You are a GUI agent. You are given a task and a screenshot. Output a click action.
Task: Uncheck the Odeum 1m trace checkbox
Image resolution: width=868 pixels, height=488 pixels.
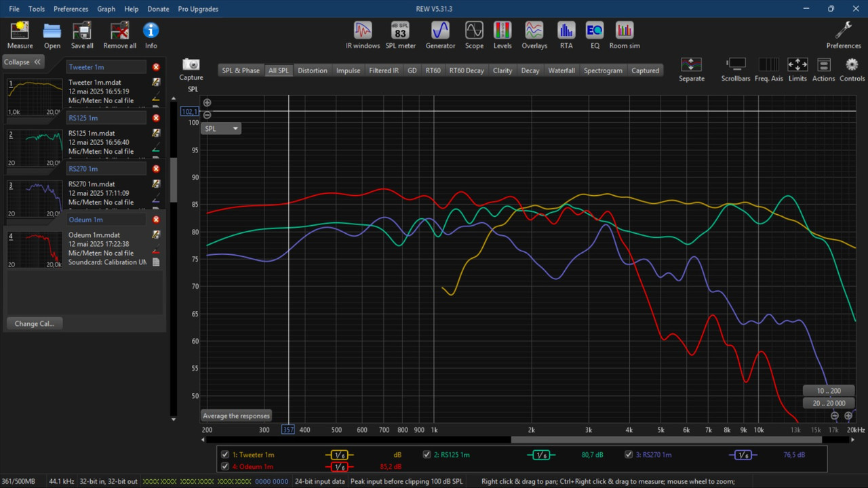coord(225,466)
